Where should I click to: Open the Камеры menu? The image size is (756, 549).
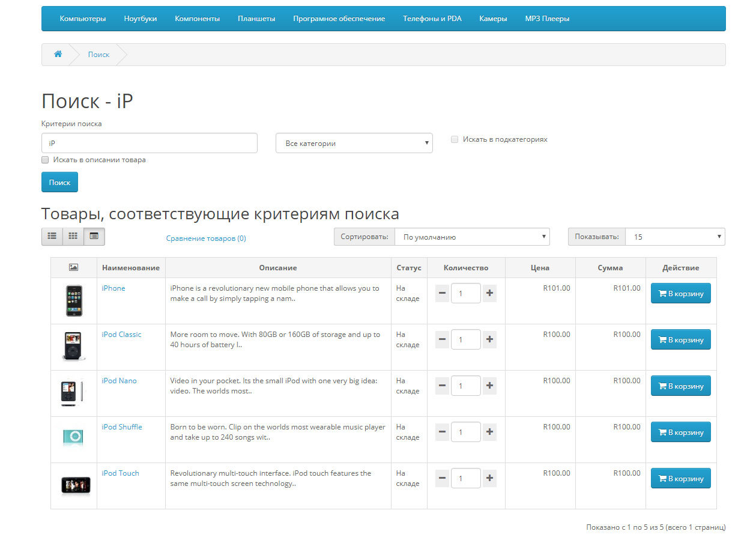493,19
